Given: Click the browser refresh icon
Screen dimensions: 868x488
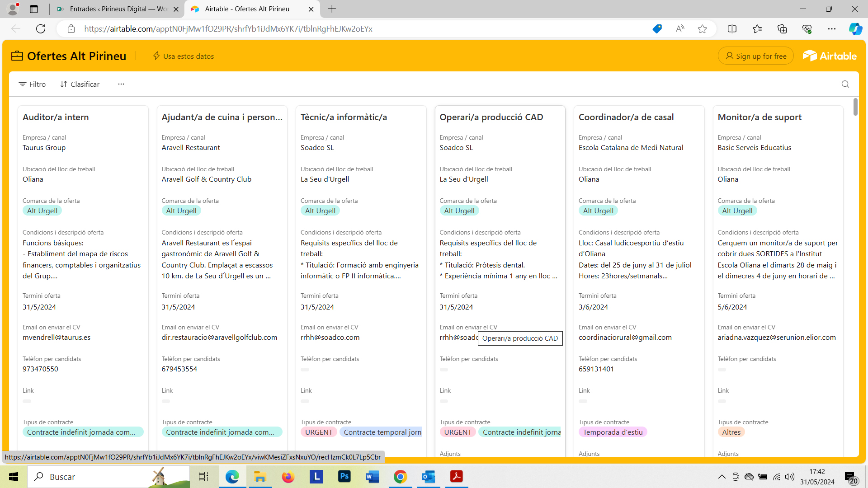Looking at the screenshot, I should [x=41, y=29].
